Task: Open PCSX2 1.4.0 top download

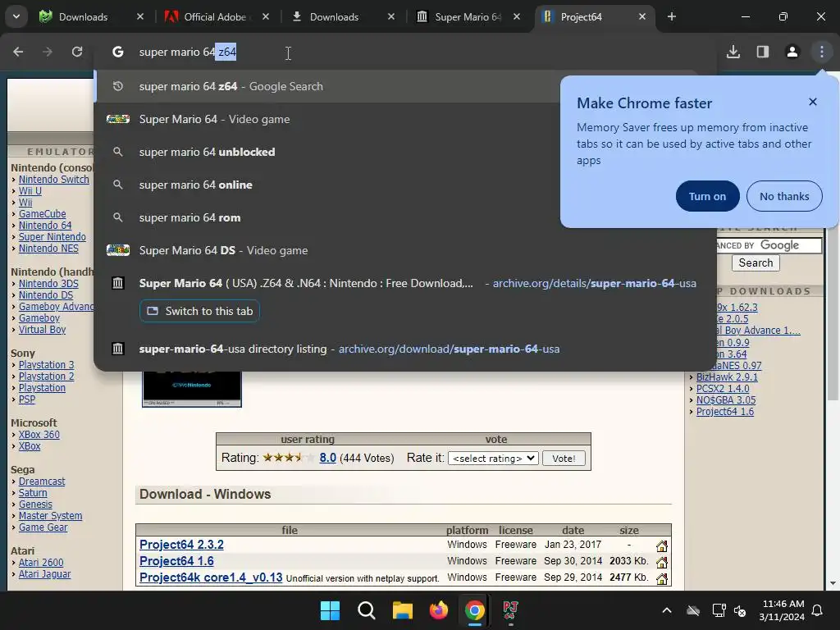Action: pos(723,388)
